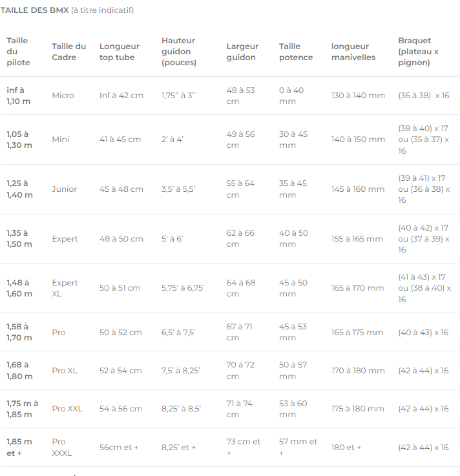Click the 'Hauteur guidon (pouces)' header
Image resolution: width=460 pixels, height=476 pixels.
(178, 52)
